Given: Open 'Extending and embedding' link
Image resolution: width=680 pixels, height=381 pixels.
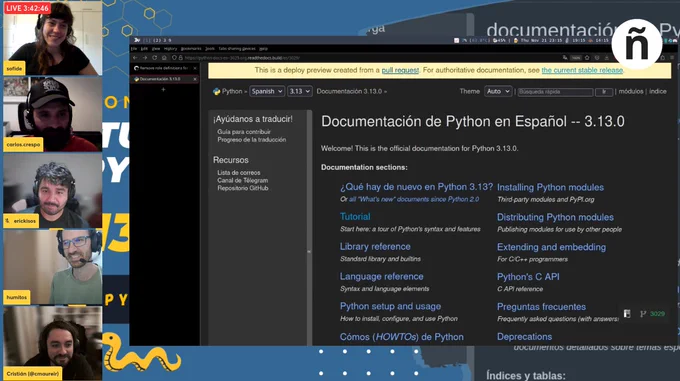Looking at the screenshot, I should coord(551,247).
